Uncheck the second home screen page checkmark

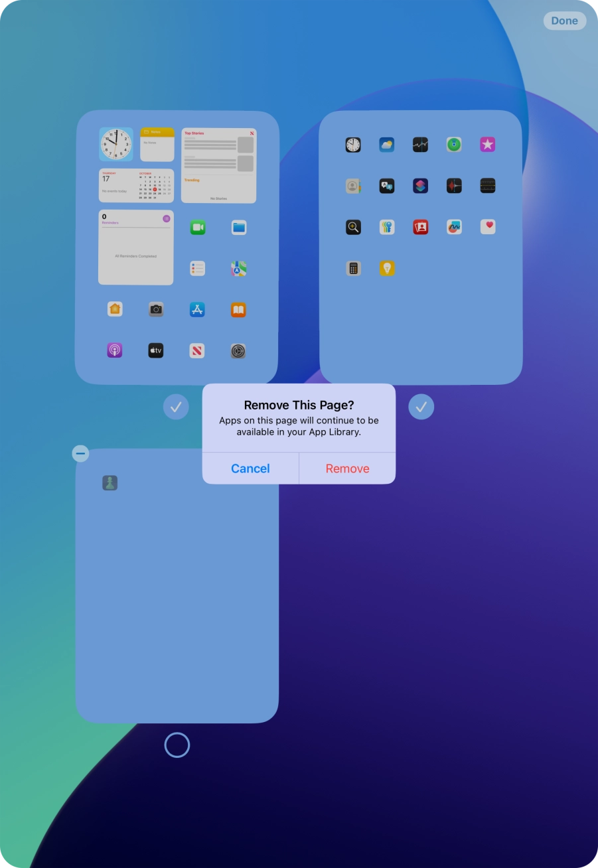421,407
